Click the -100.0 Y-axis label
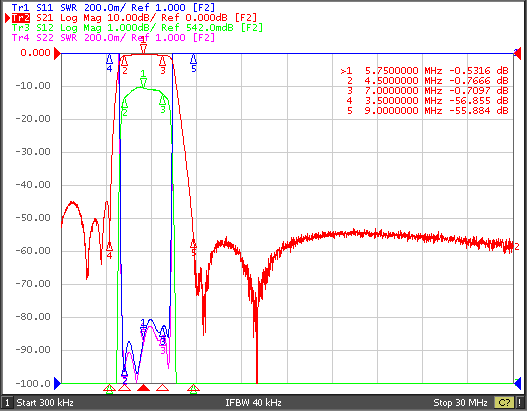Screen dimensions: 527x411 tap(33, 383)
